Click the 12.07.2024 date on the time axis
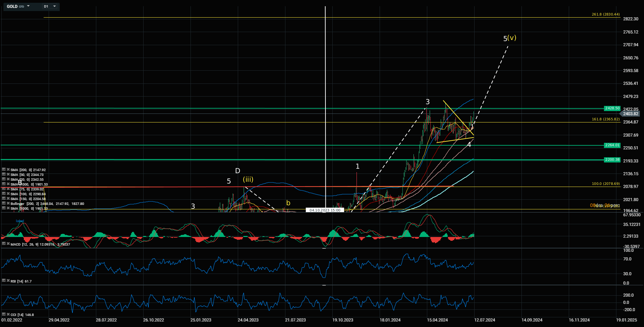This screenshot has width=644, height=327. click(485, 320)
